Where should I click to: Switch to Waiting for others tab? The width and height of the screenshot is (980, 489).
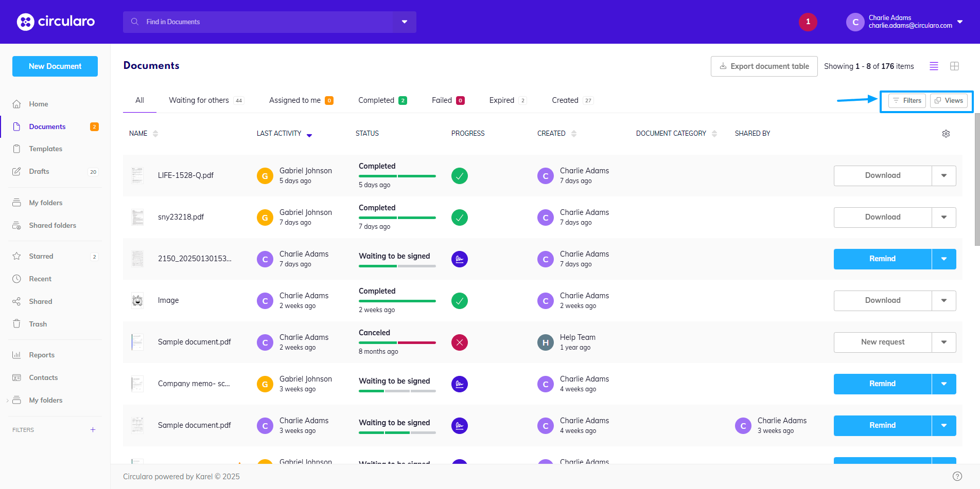pos(199,100)
